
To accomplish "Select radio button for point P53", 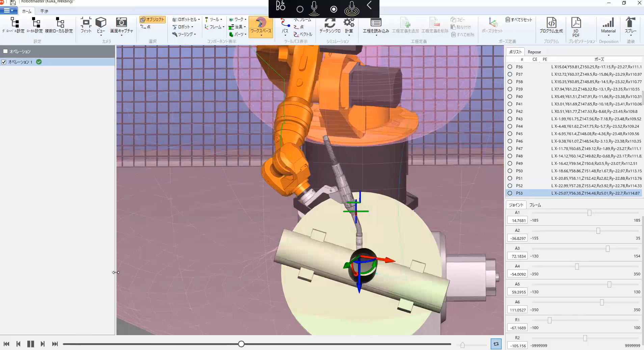I will pos(510,193).
